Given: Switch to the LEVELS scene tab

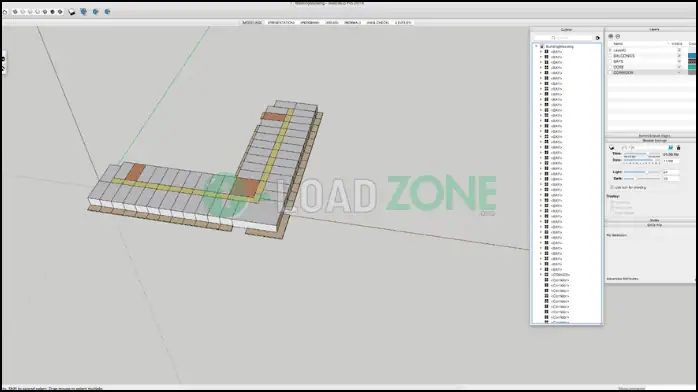Looking at the screenshot, I should (403, 22).
